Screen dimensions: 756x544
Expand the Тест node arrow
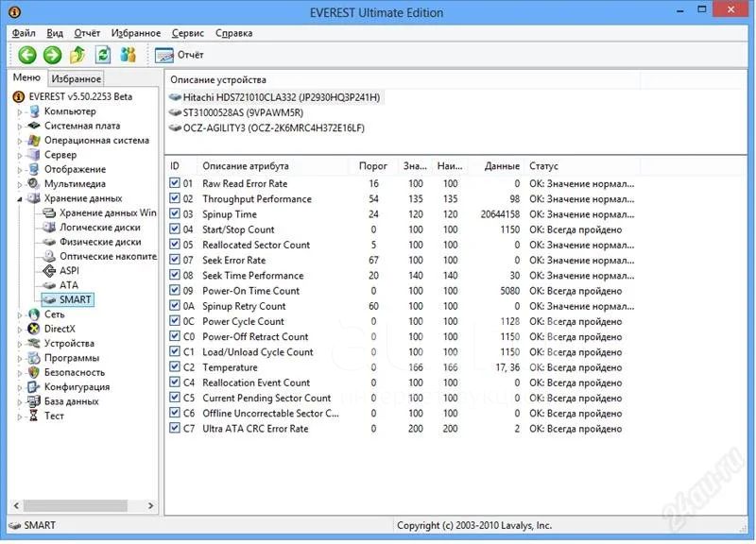(x=20, y=416)
